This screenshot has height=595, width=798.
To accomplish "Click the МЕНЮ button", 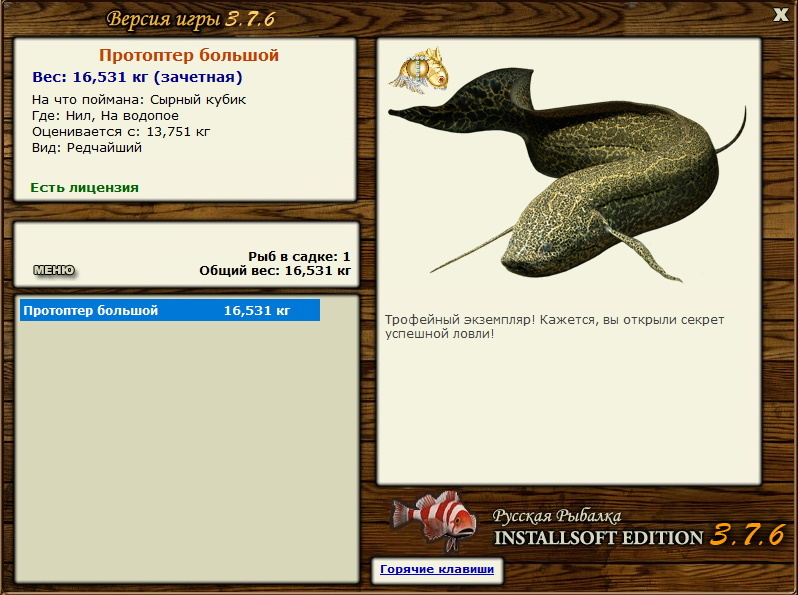I will point(54,270).
